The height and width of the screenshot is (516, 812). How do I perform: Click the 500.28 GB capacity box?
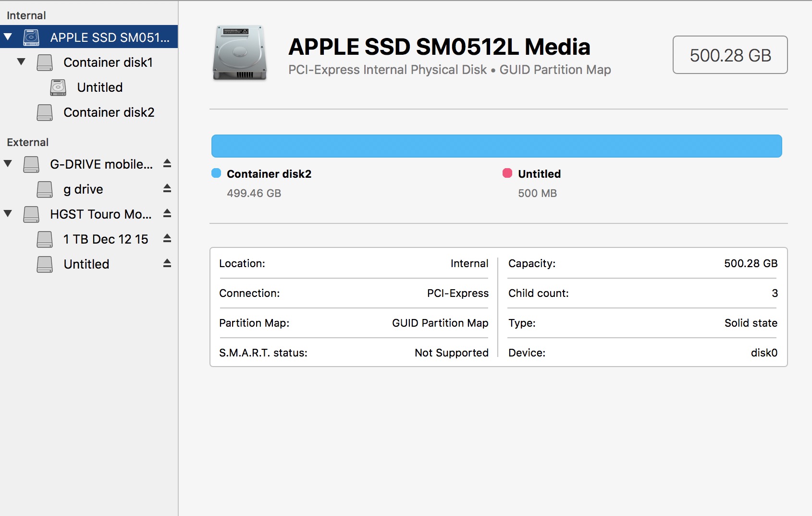click(730, 55)
